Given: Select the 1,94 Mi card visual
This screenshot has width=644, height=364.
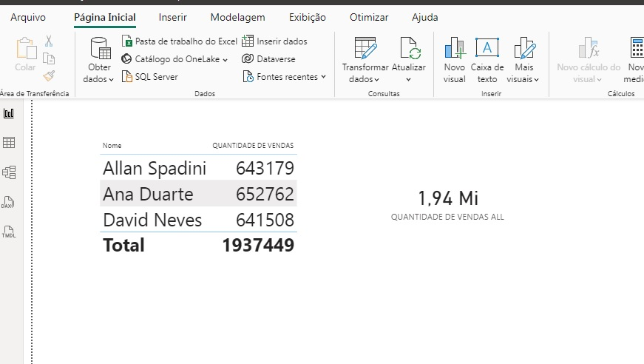Looking at the screenshot, I should coord(447,198).
